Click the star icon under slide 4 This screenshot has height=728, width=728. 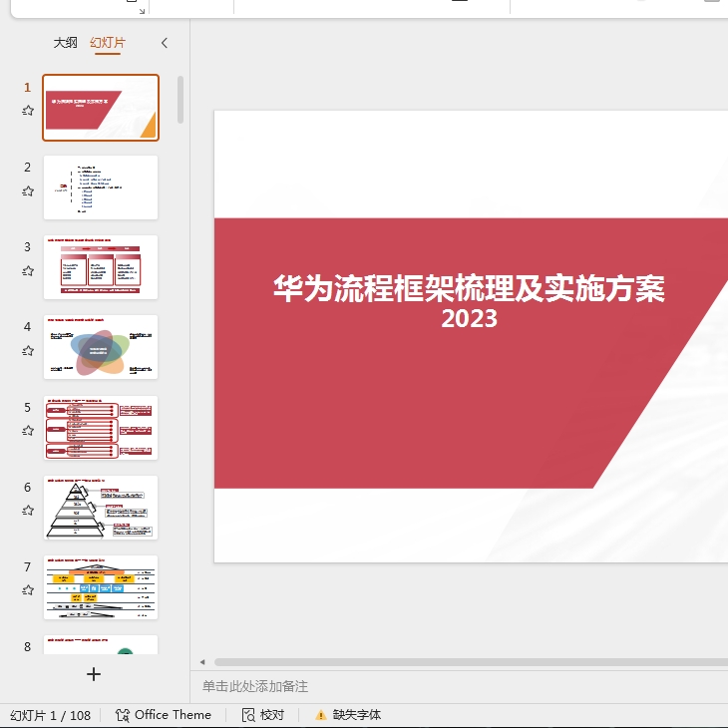[28, 351]
